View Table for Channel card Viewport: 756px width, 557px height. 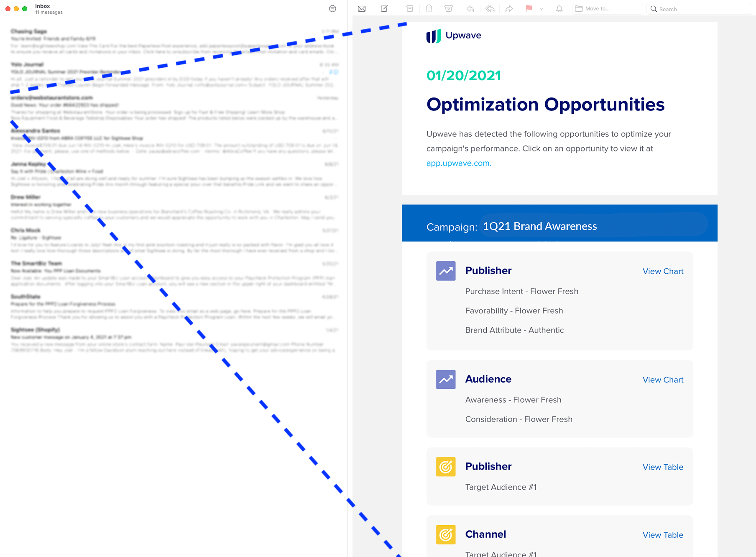point(663,535)
